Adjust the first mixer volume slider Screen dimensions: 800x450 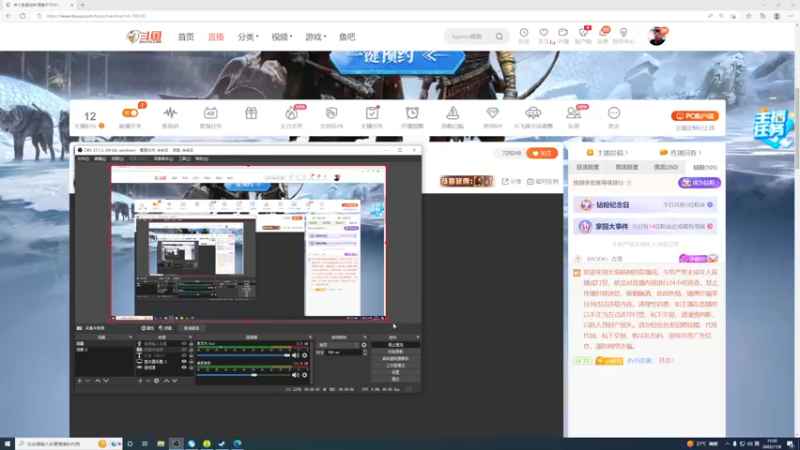click(243, 355)
